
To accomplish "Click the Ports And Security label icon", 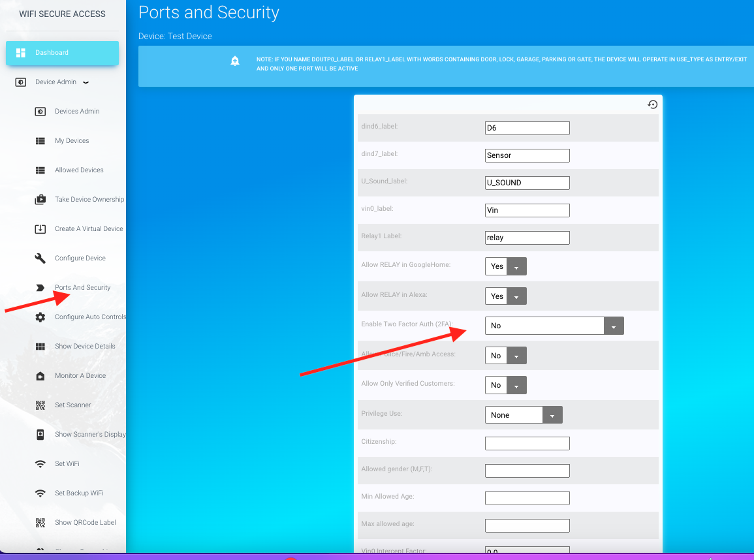I will pyautogui.click(x=40, y=287).
